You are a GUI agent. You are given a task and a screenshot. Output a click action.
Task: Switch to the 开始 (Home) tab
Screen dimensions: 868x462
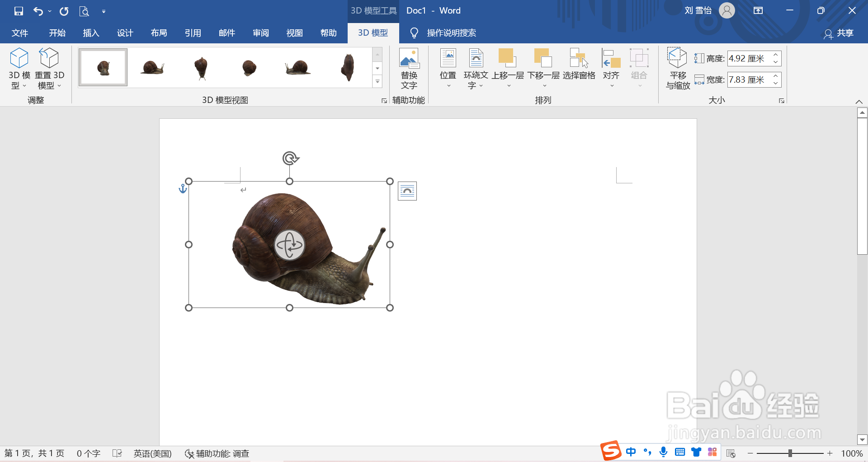click(x=57, y=33)
